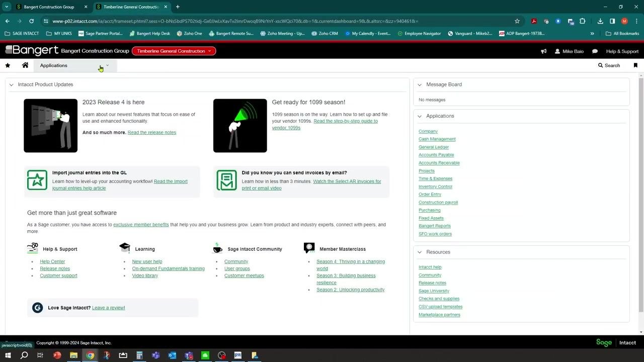
Task: Open the chat bubble icon in header
Action: (595, 51)
